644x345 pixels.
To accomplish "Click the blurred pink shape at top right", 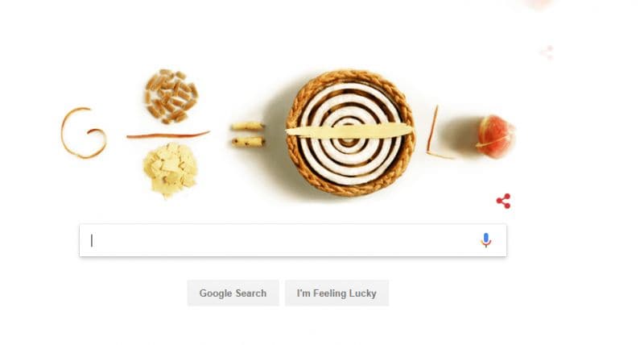I will 539,3.
